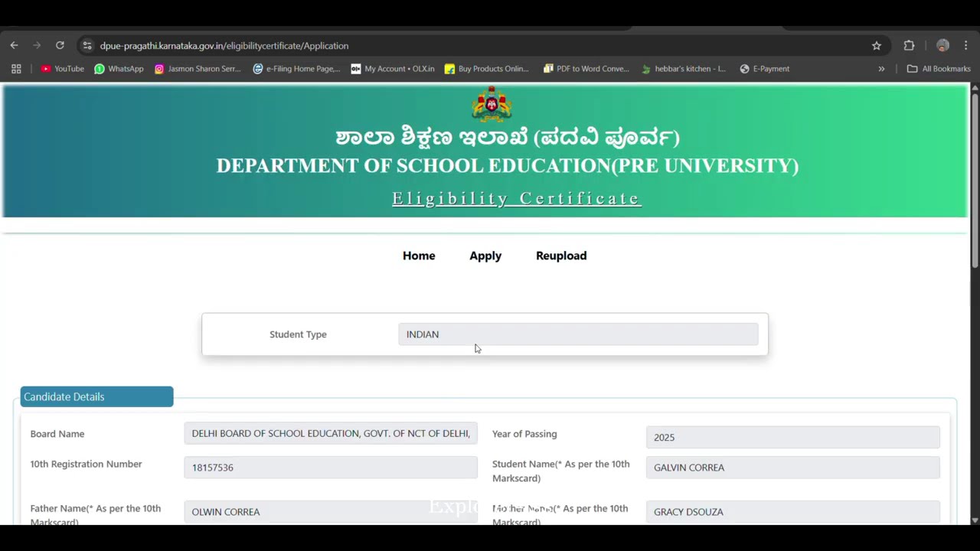Click the Board Name field

(x=331, y=433)
